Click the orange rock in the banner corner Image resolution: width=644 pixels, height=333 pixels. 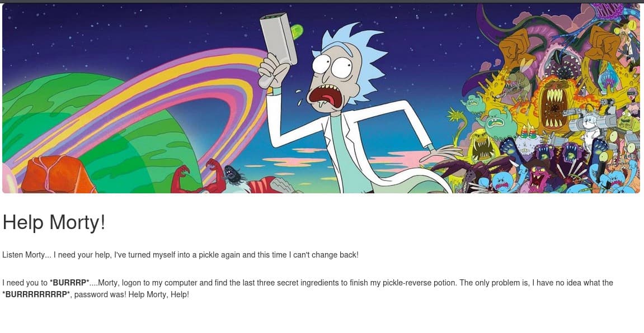click(57, 174)
